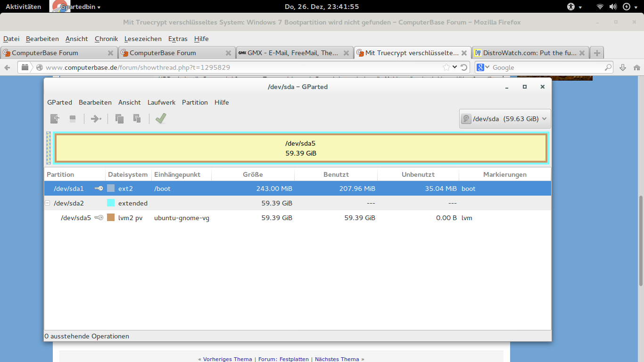The height and width of the screenshot is (362, 644).
Task: Select the /dev/sda5 block in disk graphic
Action: coord(301,148)
